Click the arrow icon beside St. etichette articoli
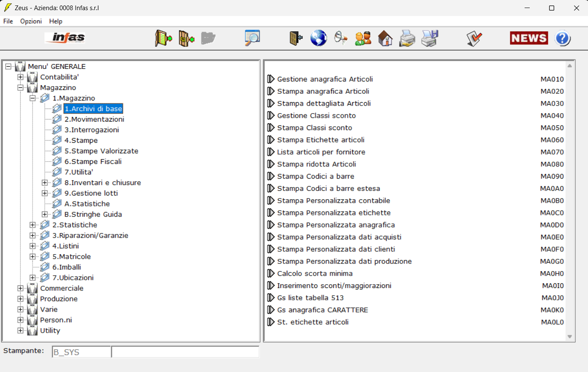Viewport: 588px width, 372px height. click(x=271, y=322)
